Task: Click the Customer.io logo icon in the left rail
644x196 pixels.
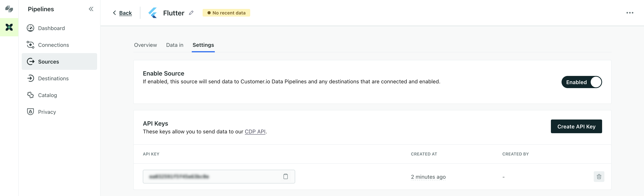Action: coord(9,9)
